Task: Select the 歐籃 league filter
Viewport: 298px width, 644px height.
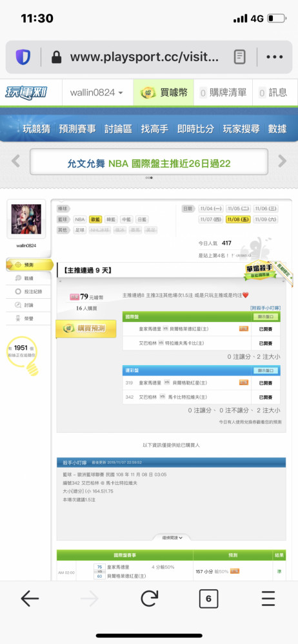Action: point(95,220)
